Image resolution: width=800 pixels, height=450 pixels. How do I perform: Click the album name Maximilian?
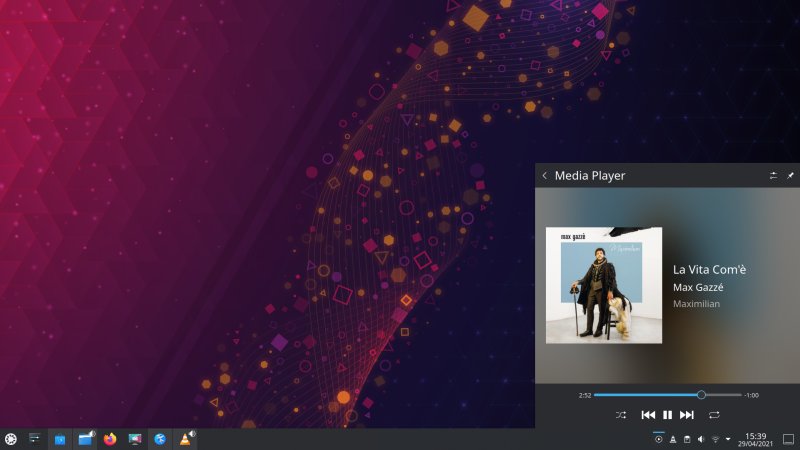696,304
